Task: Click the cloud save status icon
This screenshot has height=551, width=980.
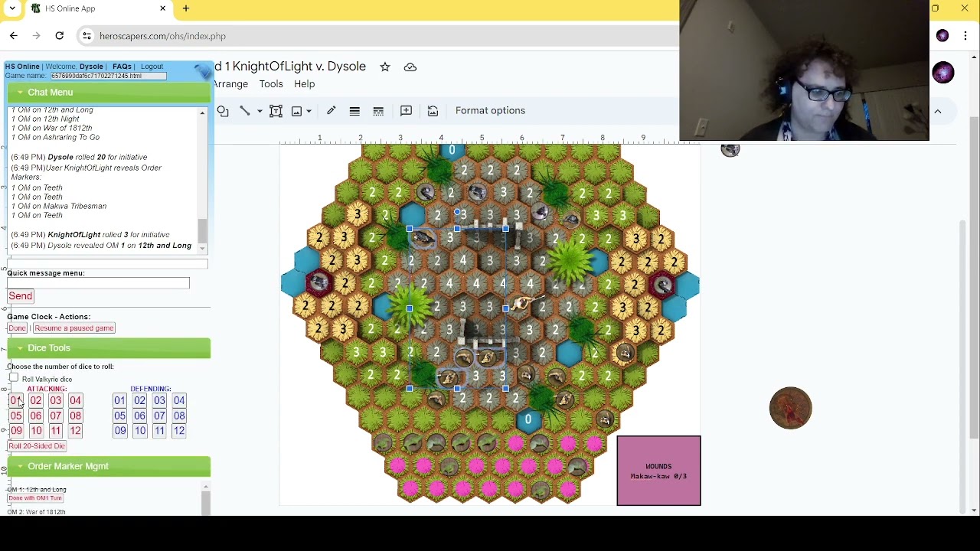Action: point(410,67)
